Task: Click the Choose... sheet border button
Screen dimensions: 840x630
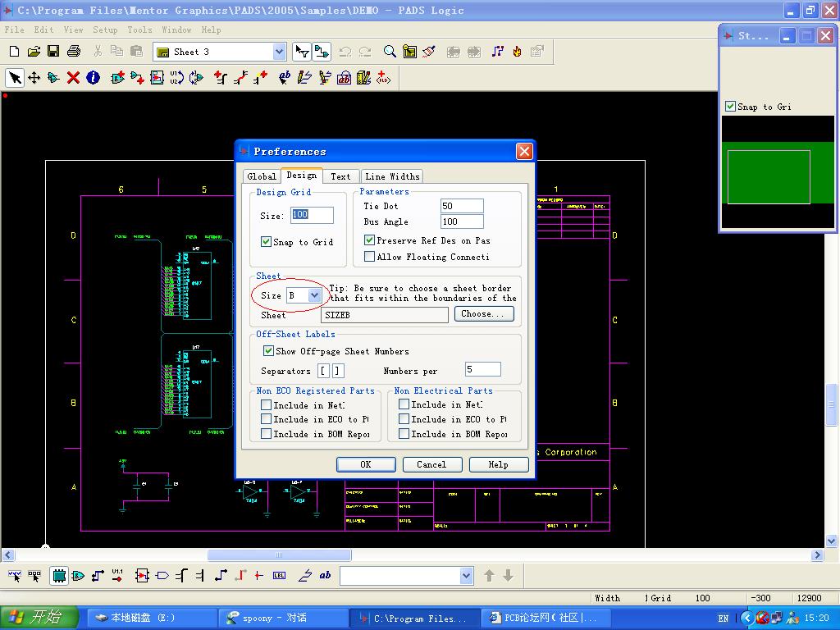Action: (x=482, y=314)
